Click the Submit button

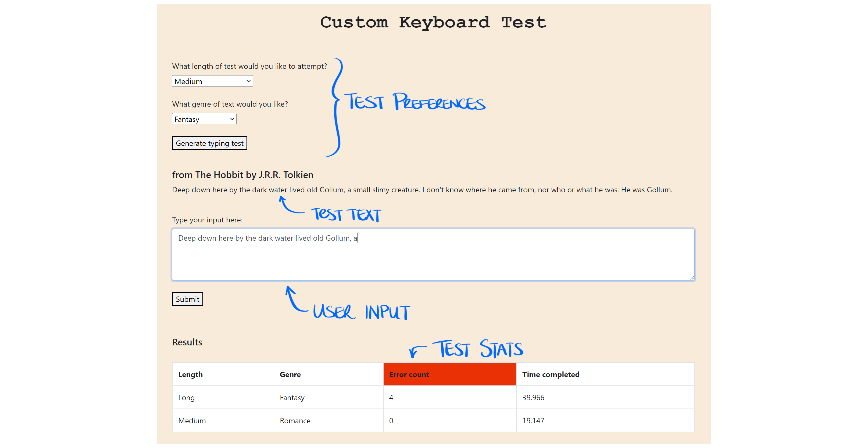(x=188, y=299)
